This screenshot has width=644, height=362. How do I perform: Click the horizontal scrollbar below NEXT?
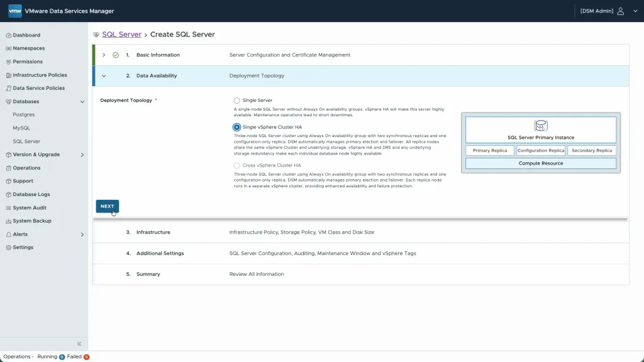pos(360,219)
